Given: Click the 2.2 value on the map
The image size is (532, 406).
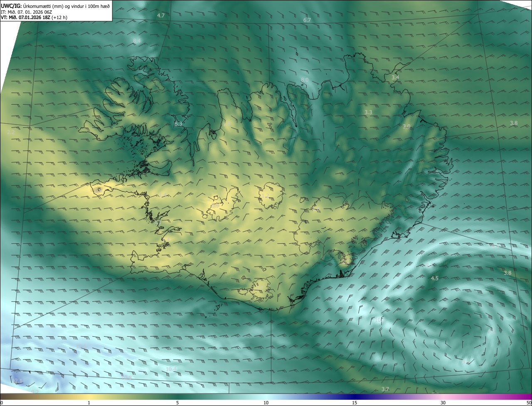Looking at the screenshot, I should (11, 132).
